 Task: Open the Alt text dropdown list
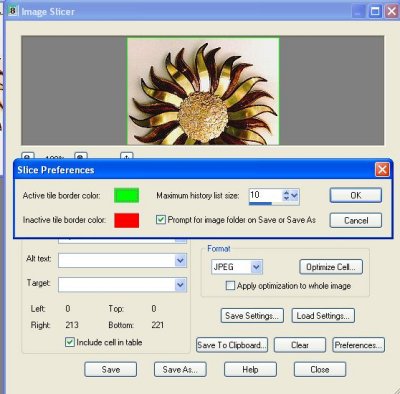click(x=180, y=260)
